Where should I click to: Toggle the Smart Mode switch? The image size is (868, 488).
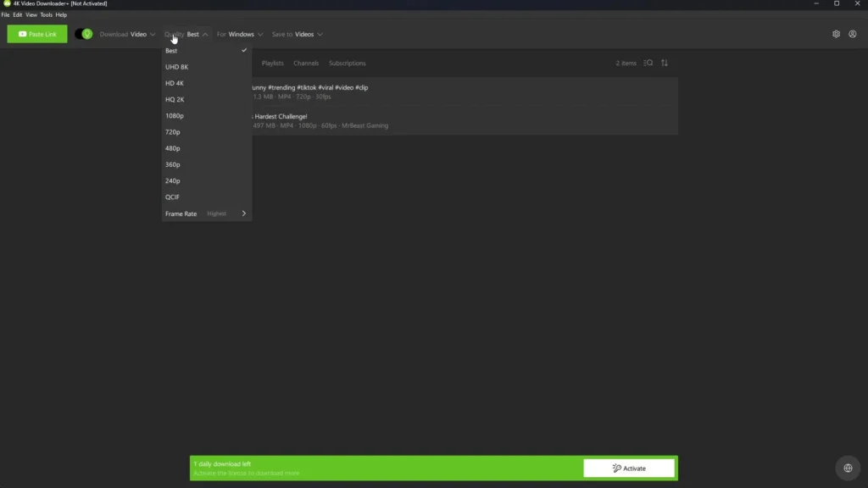[x=82, y=34]
